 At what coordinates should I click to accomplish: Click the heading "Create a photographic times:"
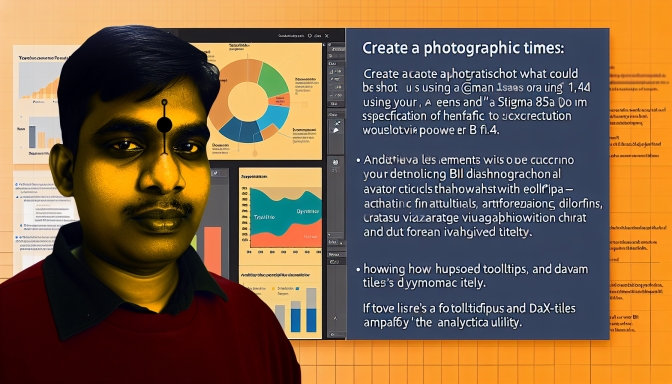[x=463, y=48]
